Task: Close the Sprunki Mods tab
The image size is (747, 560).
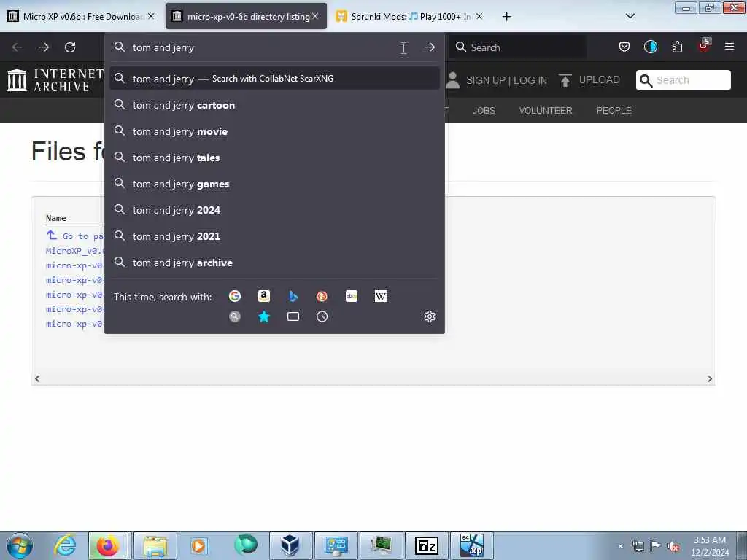Action: click(x=479, y=16)
